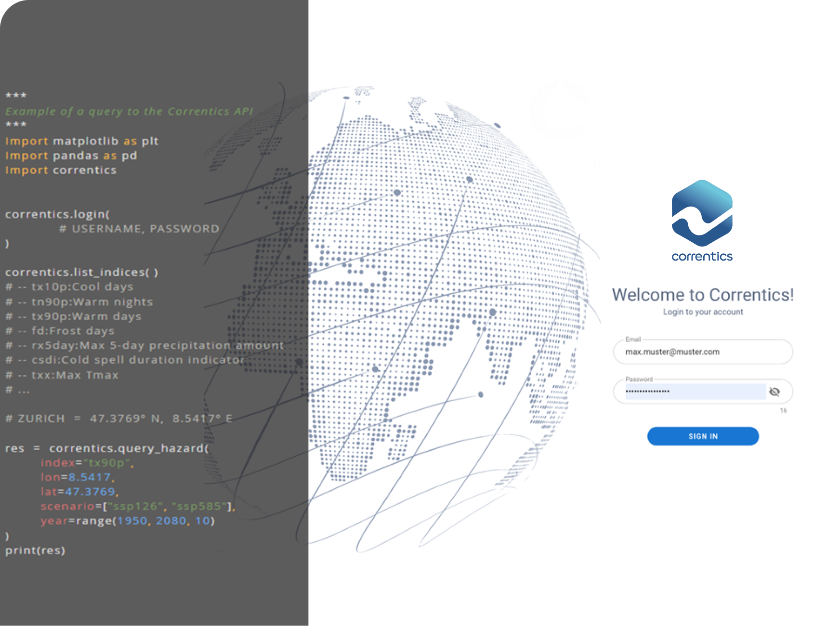Screen dimensions: 840x627
Task: Click the print(res) statement at the bottom
Action: [36, 550]
